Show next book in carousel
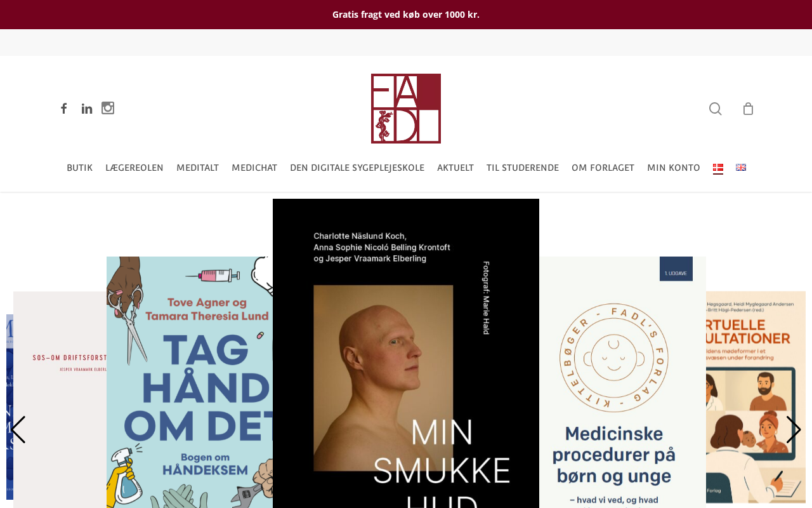The image size is (812, 508). 794,430
